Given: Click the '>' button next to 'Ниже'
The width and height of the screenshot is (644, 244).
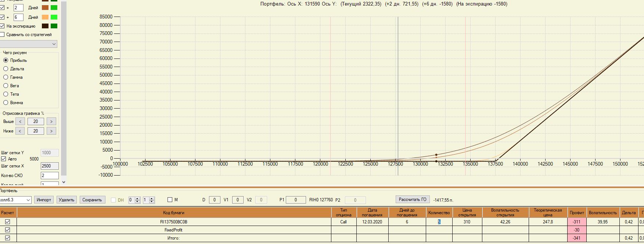Looking at the screenshot, I should (x=51, y=131).
